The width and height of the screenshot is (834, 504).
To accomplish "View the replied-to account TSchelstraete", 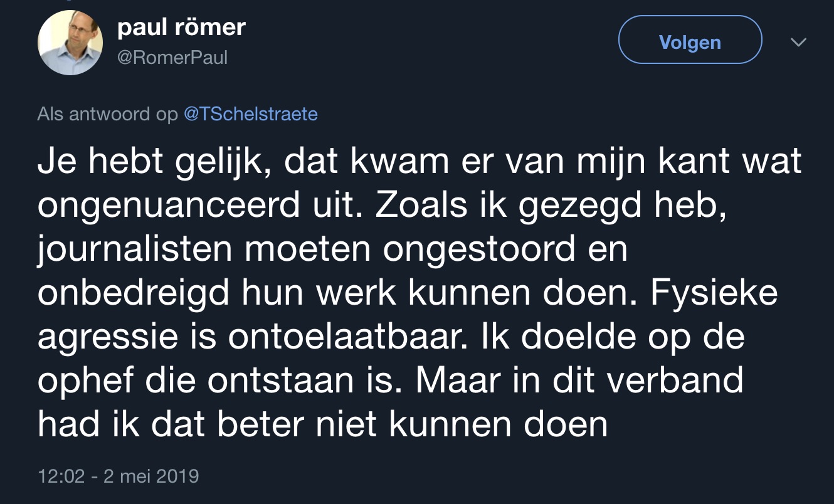I will click(251, 114).
